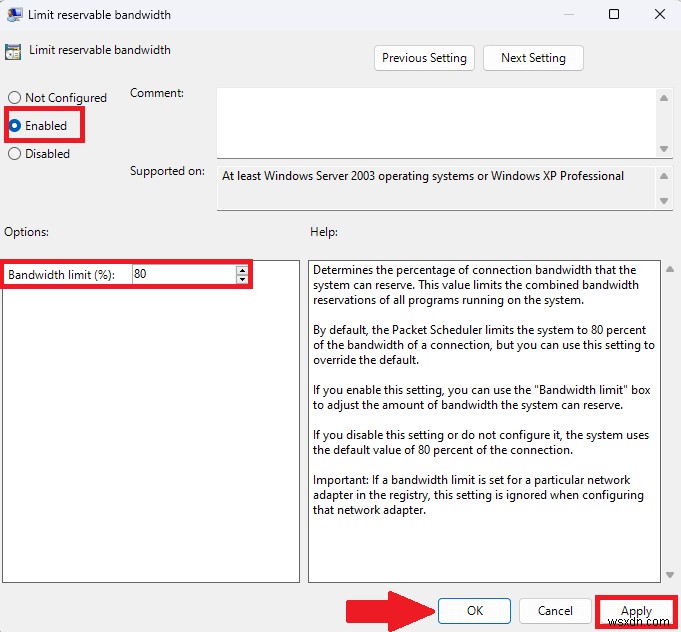Image resolution: width=681 pixels, height=632 pixels.
Task: Click Supported on box scroll down arrow
Action: [664, 201]
